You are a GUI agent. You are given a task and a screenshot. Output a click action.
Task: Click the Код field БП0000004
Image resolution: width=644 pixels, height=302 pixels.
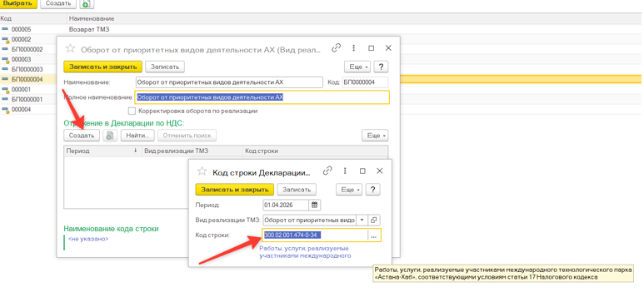(365, 82)
